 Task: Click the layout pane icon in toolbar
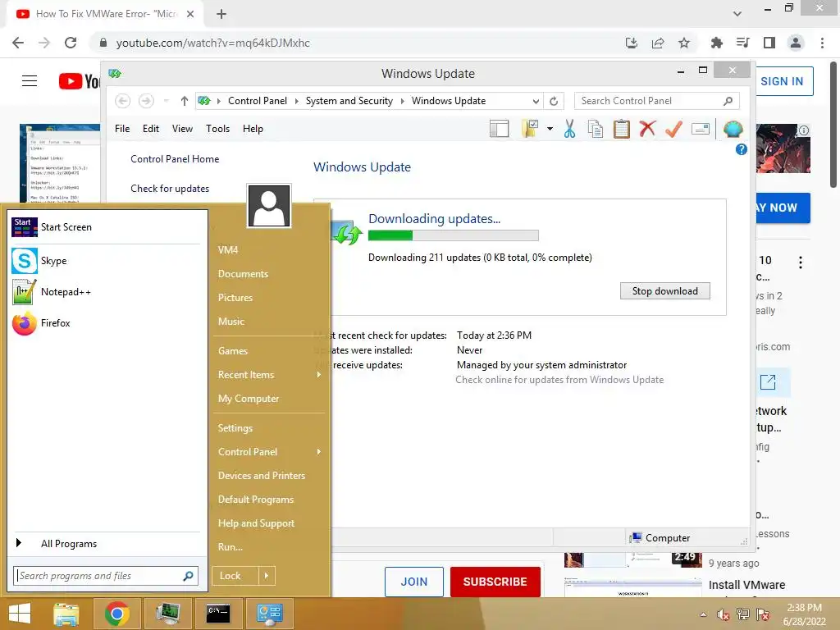tap(500, 129)
